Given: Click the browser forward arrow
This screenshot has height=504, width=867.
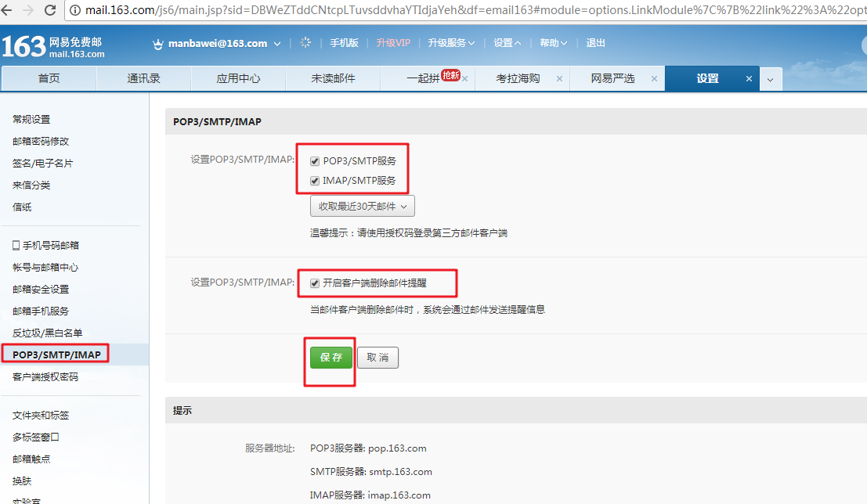Looking at the screenshot, I should (28, 10).
